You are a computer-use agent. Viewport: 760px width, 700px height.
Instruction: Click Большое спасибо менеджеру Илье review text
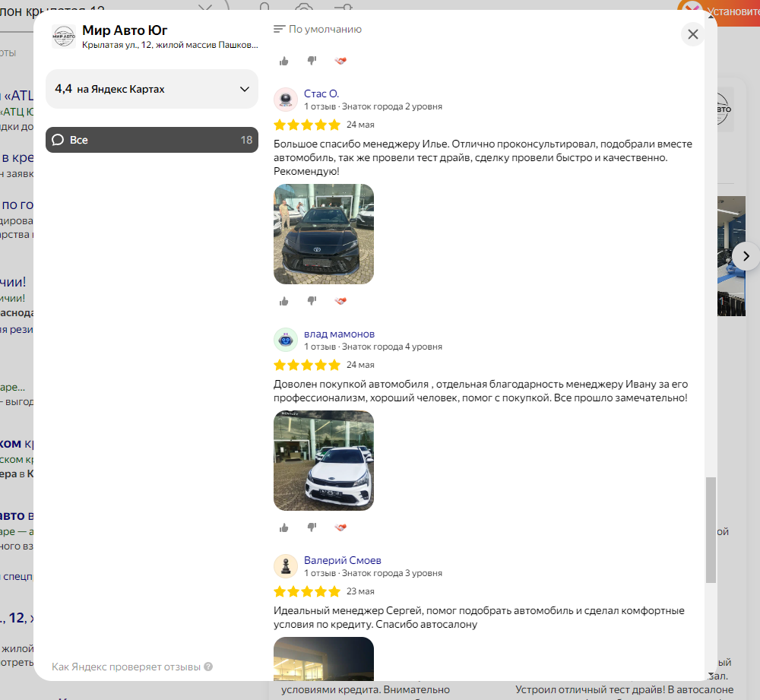tap(483, 157)
